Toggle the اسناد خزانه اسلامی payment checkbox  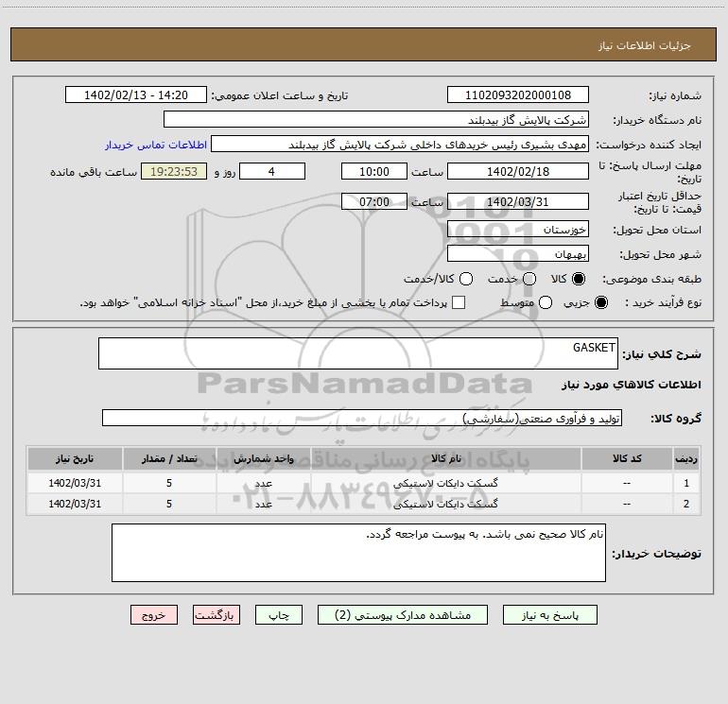(459, 302)
